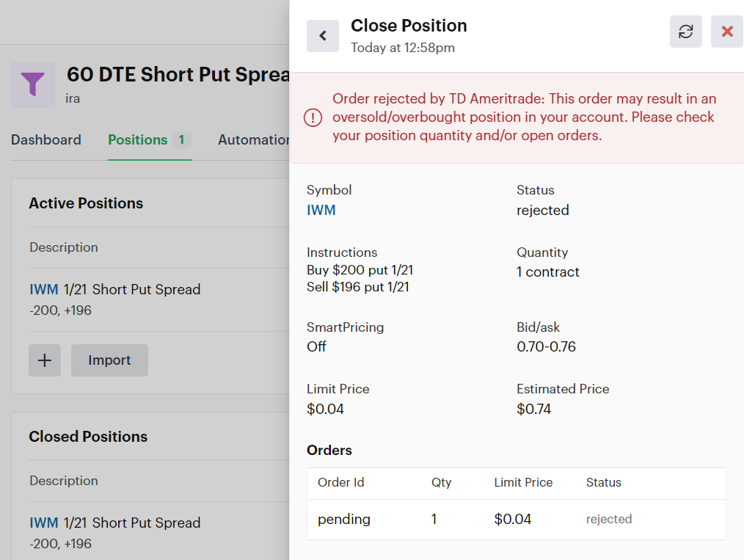The height and width of the screenshot is (560, 744).
Task: Close the panel with the red X
Action: point(727,32)
